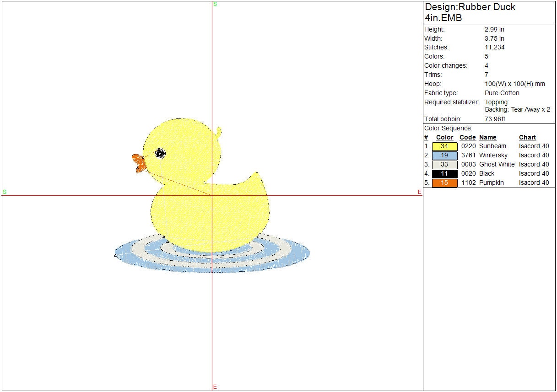The image size is (557, 392).
Task: Click the yellow Sunbeam color swatch
Action: coord(444,146)
